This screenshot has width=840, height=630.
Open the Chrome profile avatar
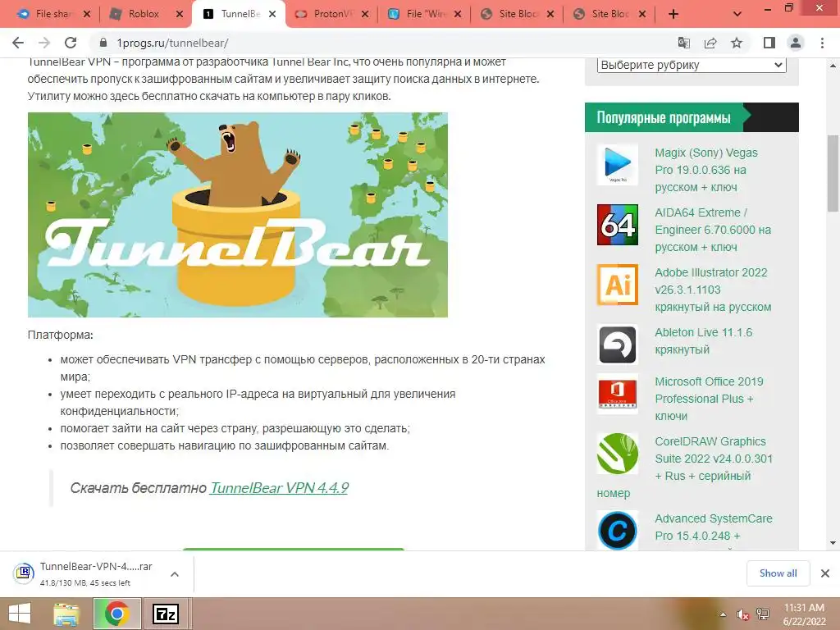(796, 43)
